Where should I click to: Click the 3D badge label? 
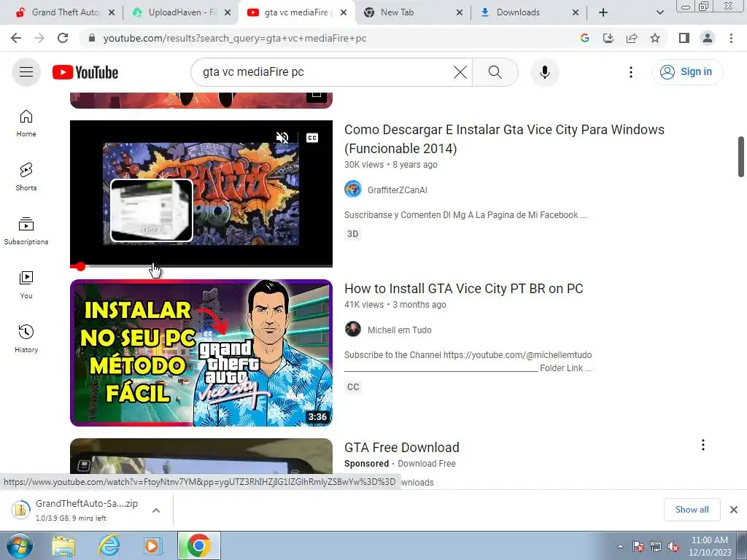tap(352, 234)
